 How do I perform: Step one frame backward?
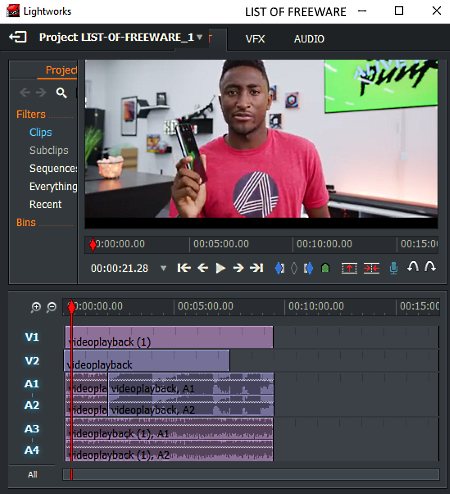(x=203, y=268)
